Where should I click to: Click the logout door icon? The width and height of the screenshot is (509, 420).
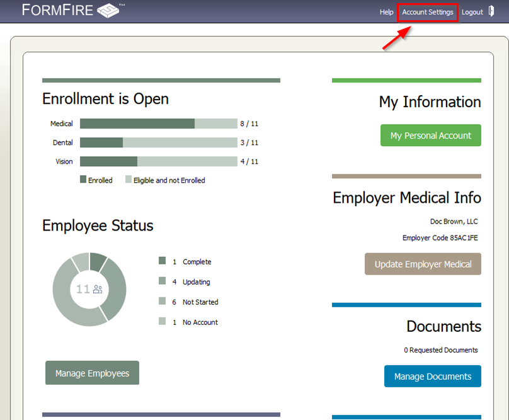[x=491, y=11]
